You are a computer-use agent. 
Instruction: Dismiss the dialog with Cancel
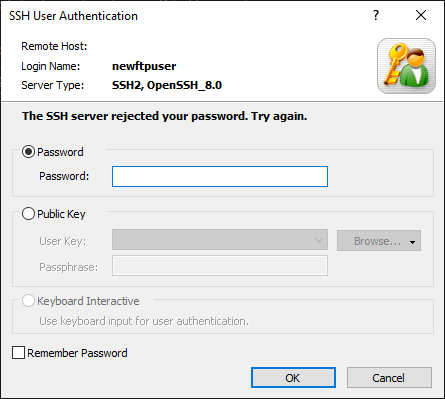[x=389, y=378]
